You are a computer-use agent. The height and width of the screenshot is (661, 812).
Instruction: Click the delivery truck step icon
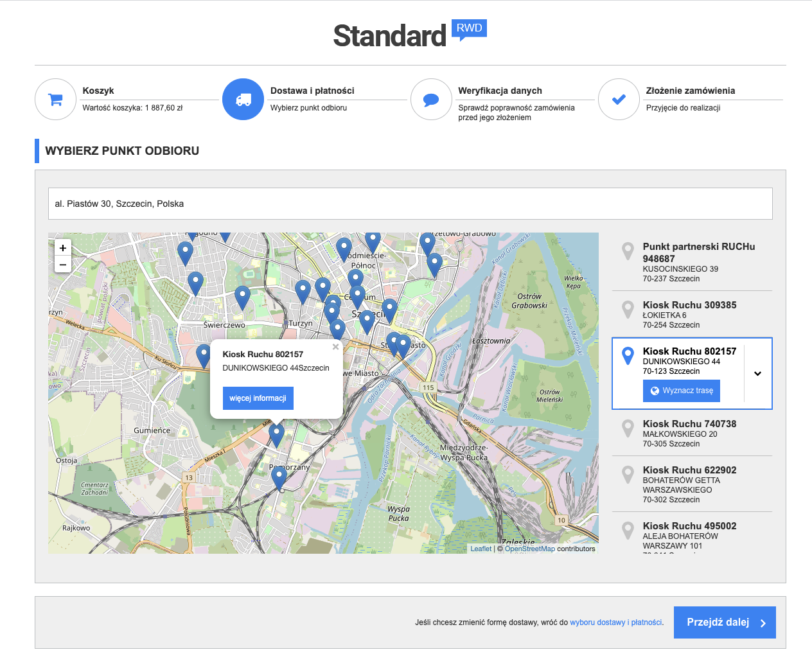point(243,100)
